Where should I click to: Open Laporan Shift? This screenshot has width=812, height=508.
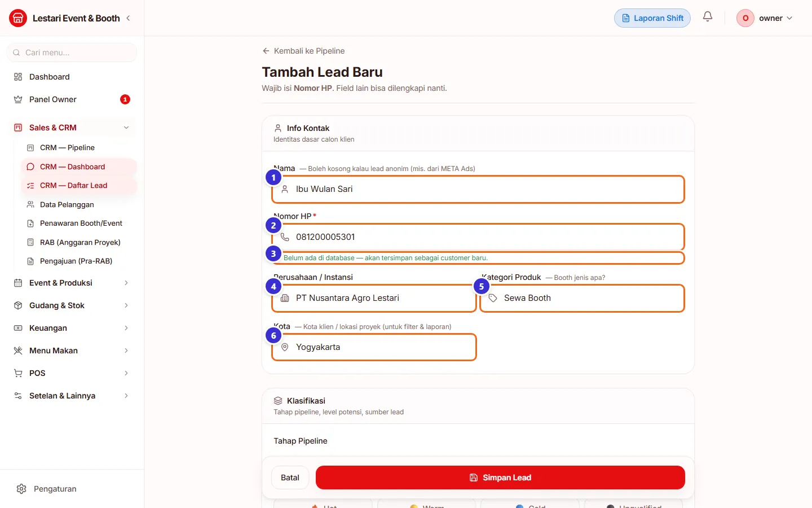point(652,18)
